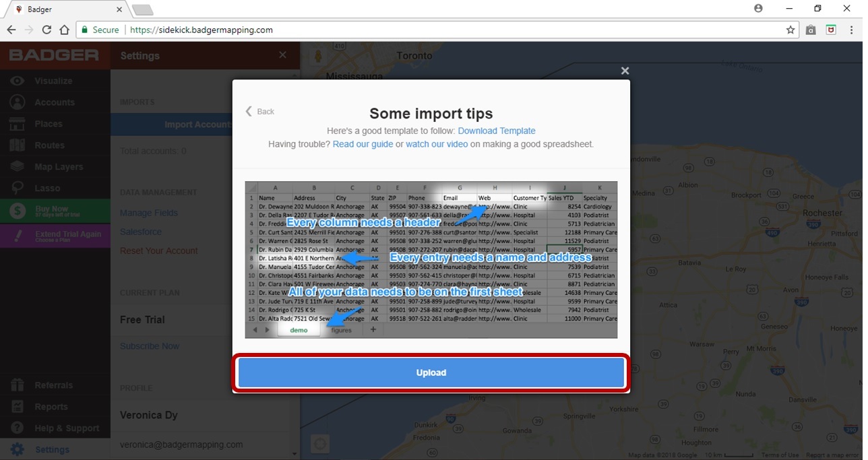The height and width of the screenshot is (460, 868).
Task: Click Extend Trial Again
Action: [55, 236]
